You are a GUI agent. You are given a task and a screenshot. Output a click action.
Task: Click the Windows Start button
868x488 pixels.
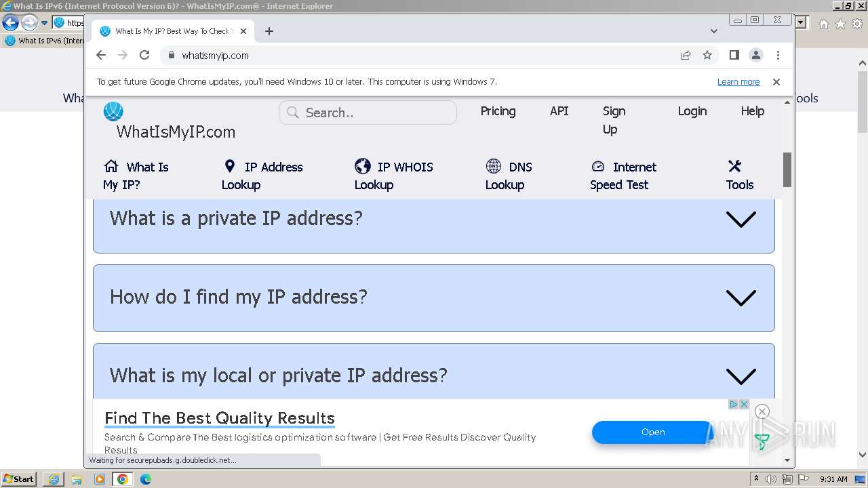point(18,479)
